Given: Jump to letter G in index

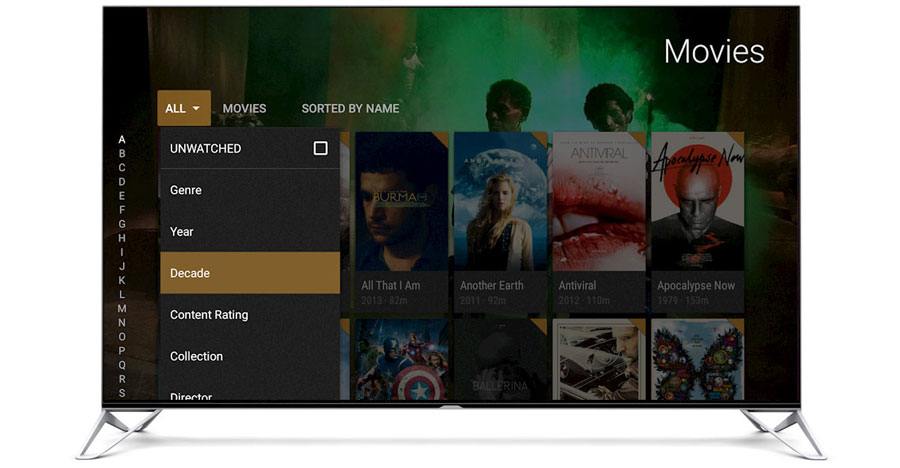Looking at the screenshot, I should tap(122, 224).
